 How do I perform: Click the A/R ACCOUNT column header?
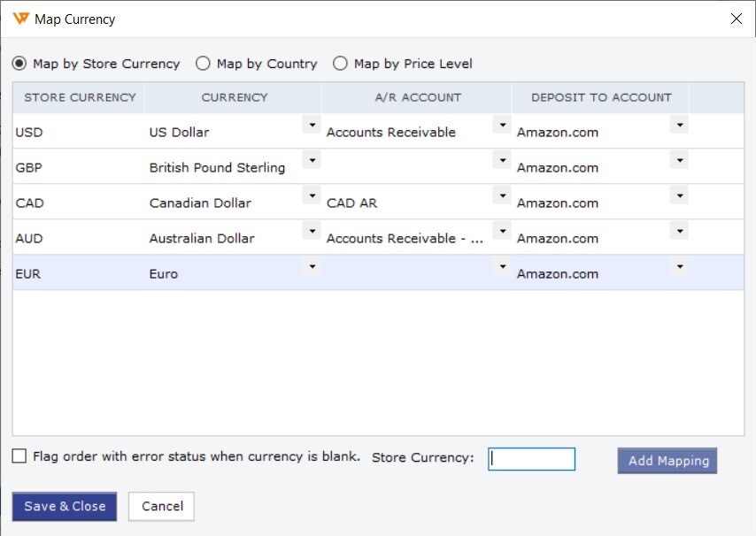pos(417,97)
